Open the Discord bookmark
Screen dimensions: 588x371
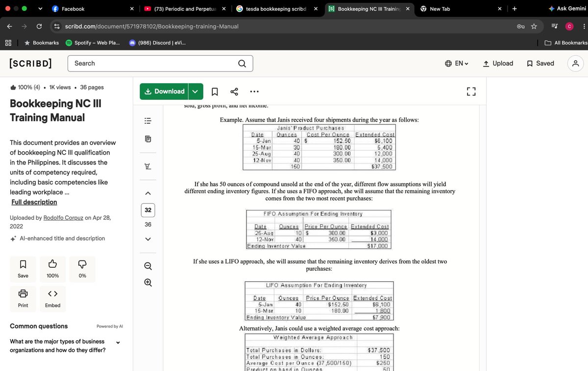pos(157,43)
